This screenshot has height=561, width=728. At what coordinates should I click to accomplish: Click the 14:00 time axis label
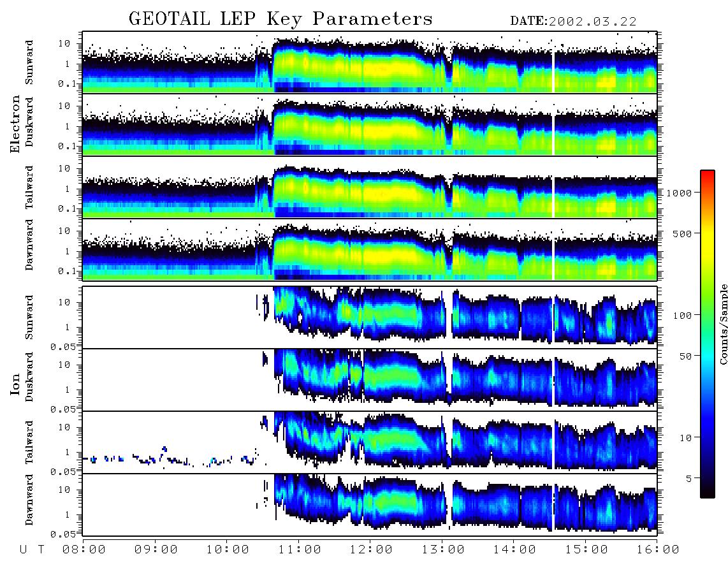tap(514, 550)
